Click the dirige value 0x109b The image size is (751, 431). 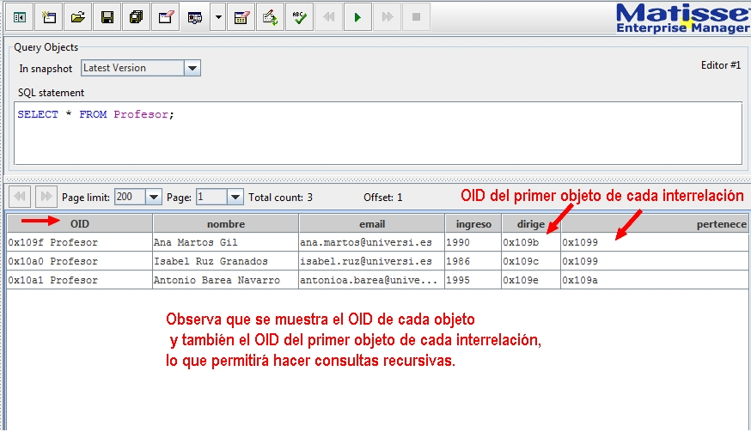(x=531, y=242)
